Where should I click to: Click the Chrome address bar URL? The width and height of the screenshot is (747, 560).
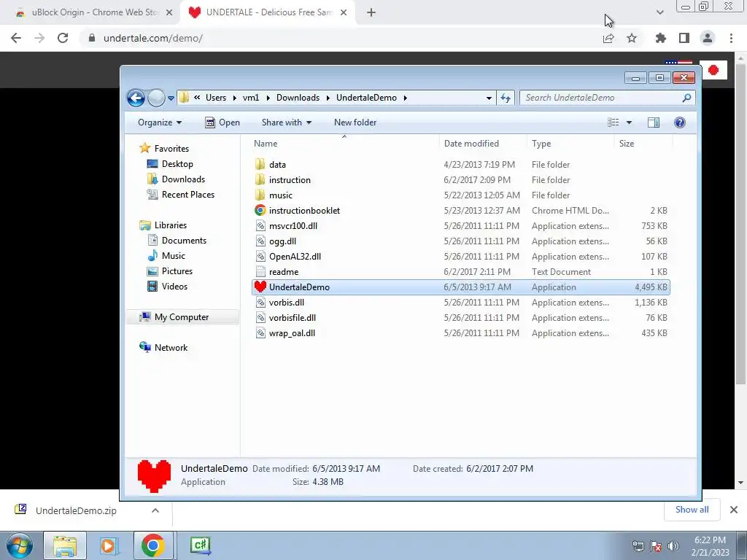coord(153,38)
